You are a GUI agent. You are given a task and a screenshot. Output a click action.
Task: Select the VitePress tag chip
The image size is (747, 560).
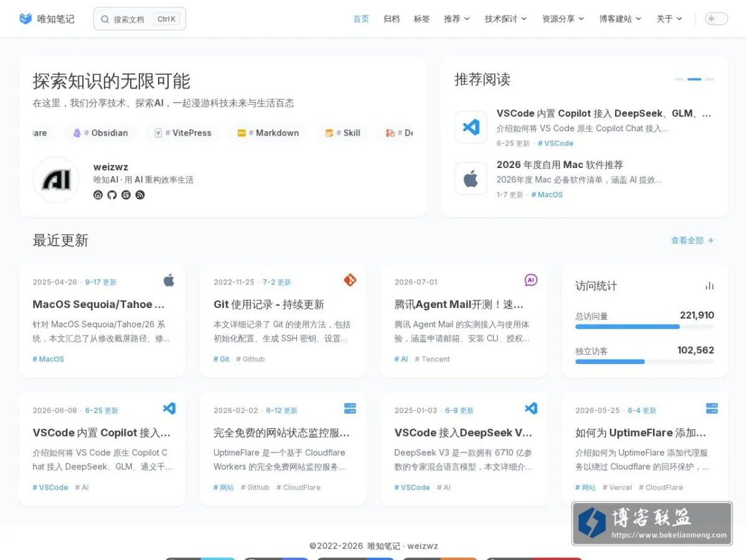[x=182, y=133]
